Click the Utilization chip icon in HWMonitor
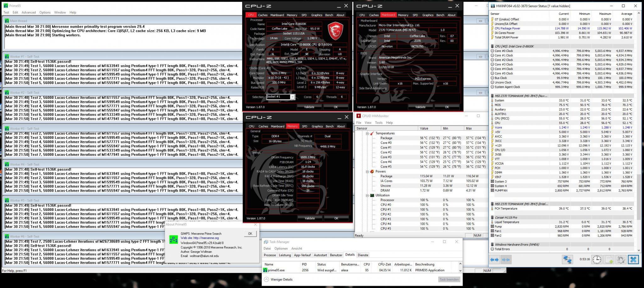644x288 pixels. click(x=372, y=195)
